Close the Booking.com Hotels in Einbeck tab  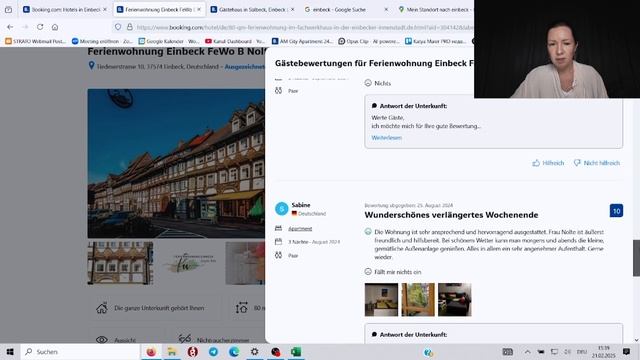pyautogui.click(x=105, y=9)
